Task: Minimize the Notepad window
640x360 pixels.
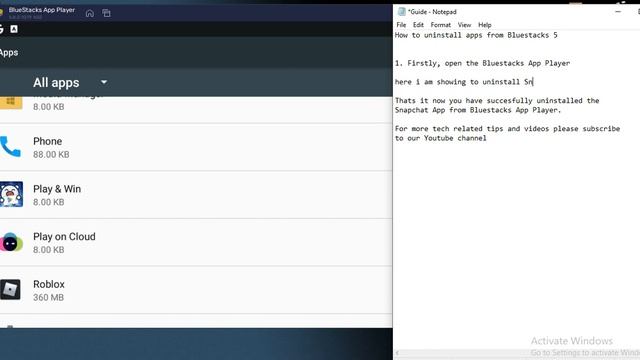Action: (x=618, y=12)
